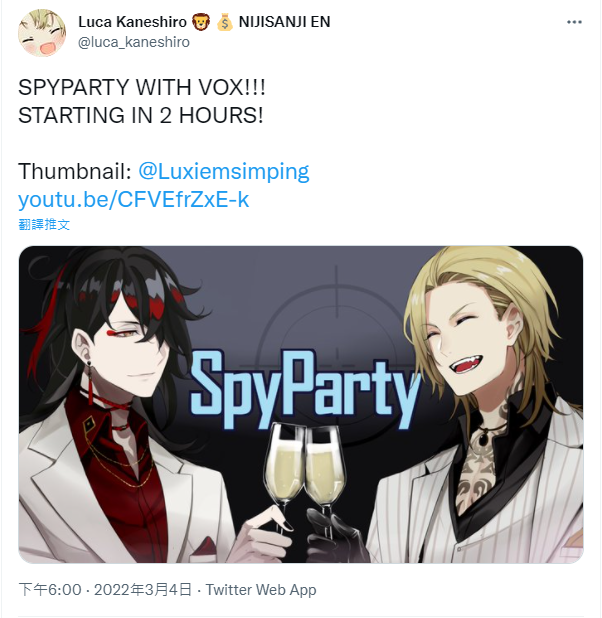This screenshot has width=602, height=618.
Task: Click the @luca_kaneshiro handle
Action: 134,42
